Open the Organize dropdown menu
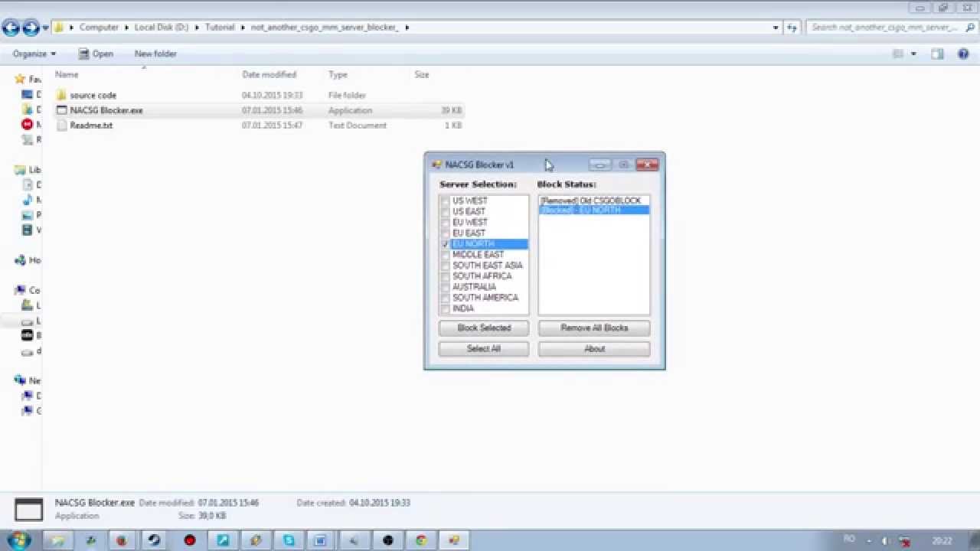Image resolution: width=980 pixels, height=551 pixels. pos(34,54)
